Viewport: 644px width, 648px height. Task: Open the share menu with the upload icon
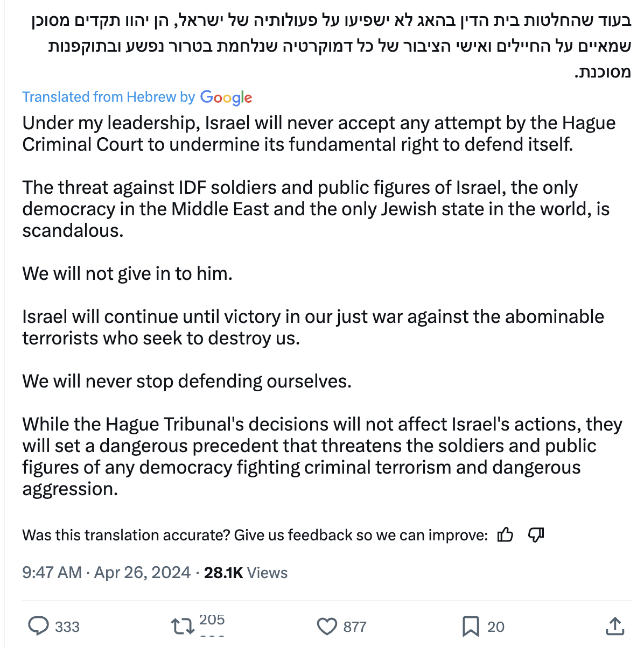(614, 626)
